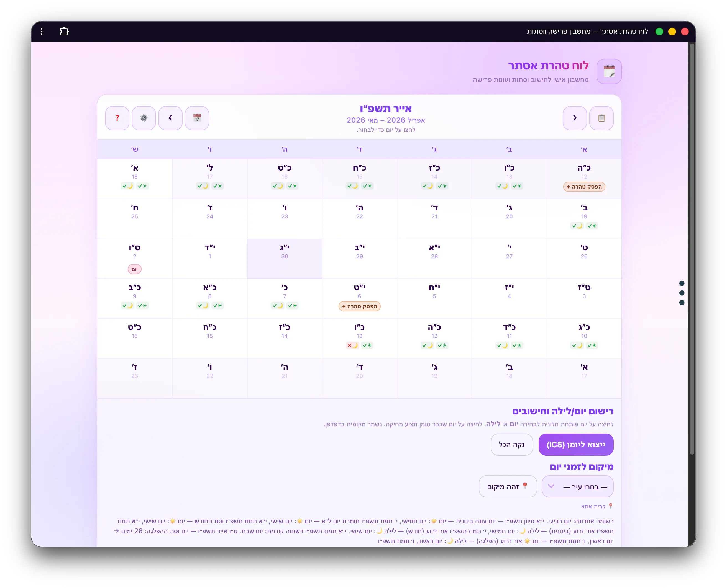Select day ח' 25 in the calendar

tap(135, 219)
